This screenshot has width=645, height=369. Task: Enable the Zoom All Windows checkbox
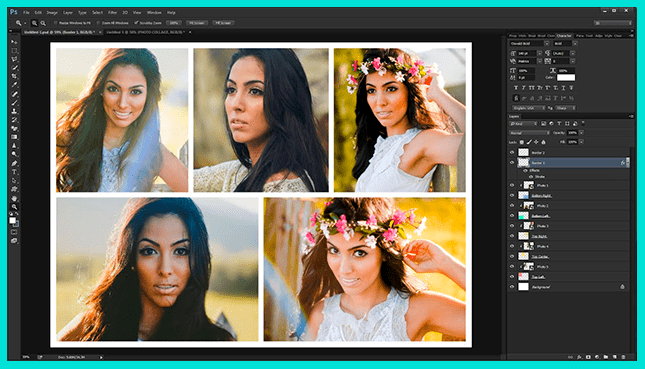98,23
